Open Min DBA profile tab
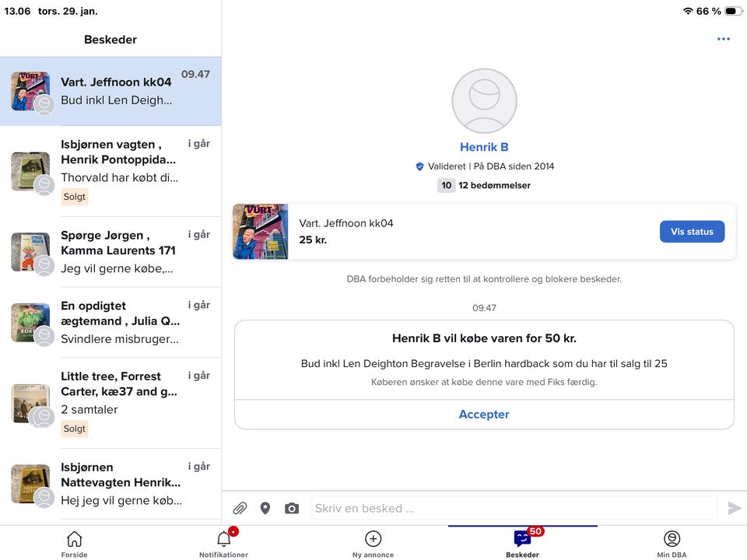747x560 pixels. click(672, 544)
